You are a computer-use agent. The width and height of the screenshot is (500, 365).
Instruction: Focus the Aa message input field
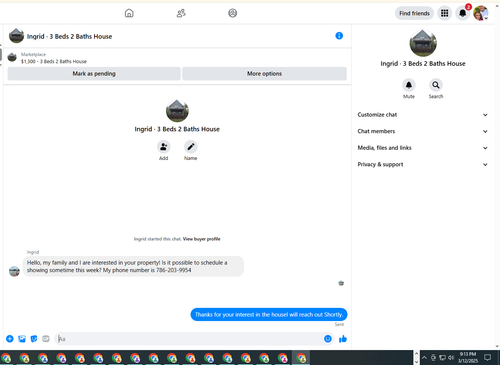click(x=188, y=339)
